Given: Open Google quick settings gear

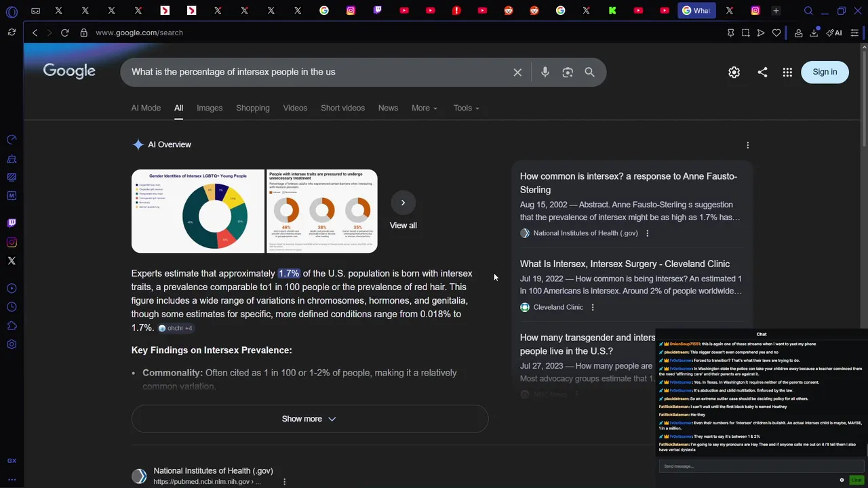Looking at the screenshot, I should tap(734, 72).
